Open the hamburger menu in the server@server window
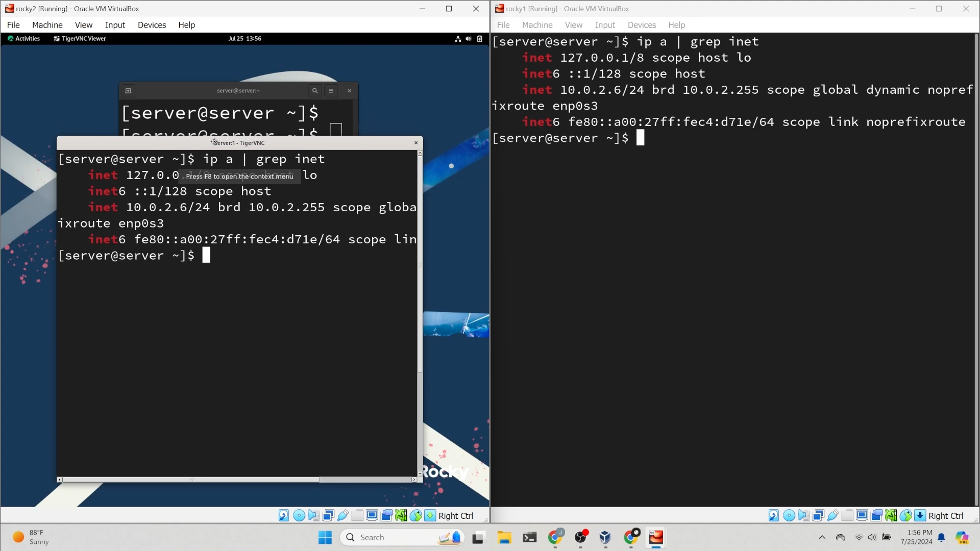Image resolution: width=980 pixels, height=551 pixels. coord(332,90)
